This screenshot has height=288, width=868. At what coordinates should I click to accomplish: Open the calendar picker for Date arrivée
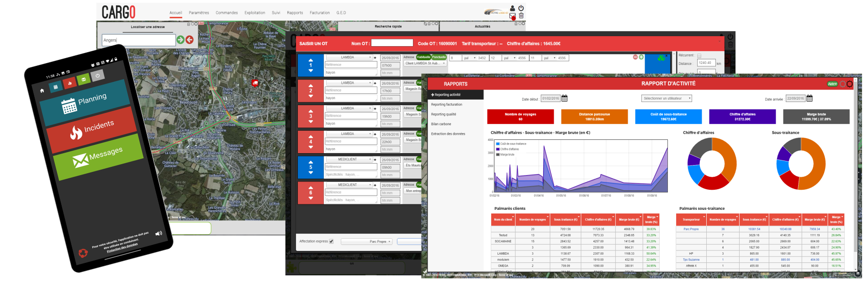809,98
